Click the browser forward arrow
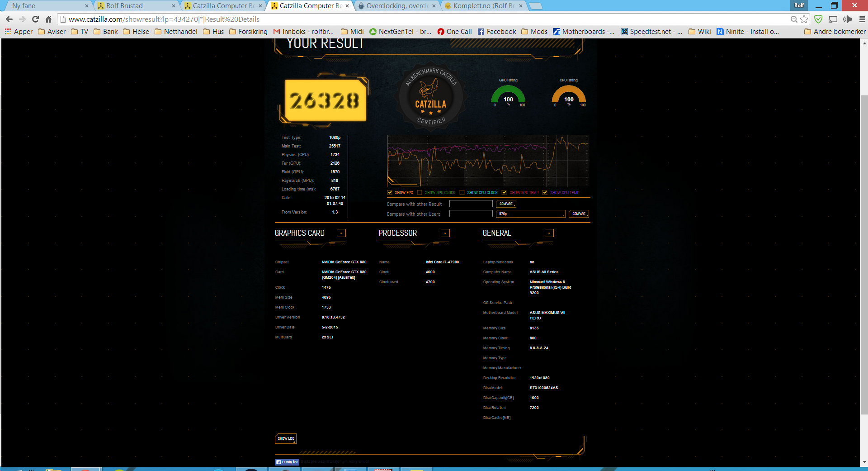The image size is (868, 471). [x=23, y=19]
